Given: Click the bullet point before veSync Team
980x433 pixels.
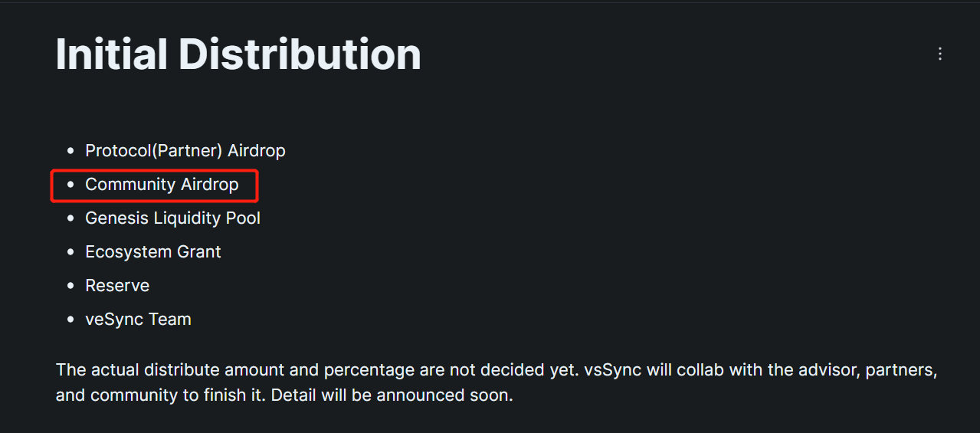Looking at the screenshot, I should [71, 320].
